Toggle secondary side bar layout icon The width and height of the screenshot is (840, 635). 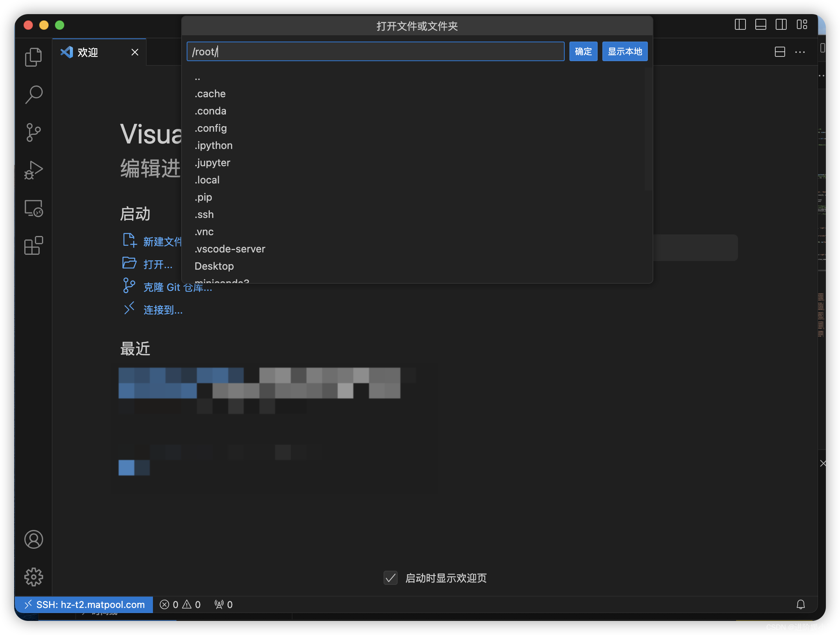pos(781,25)
